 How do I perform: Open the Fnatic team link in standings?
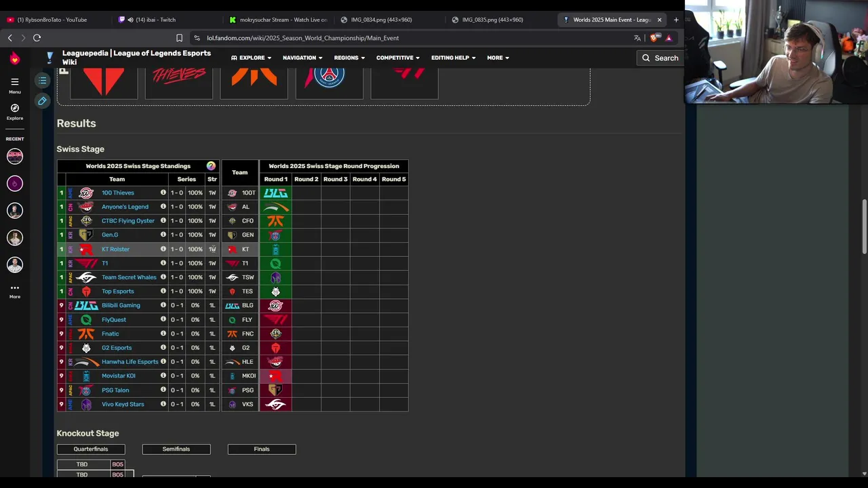[111, 333]
